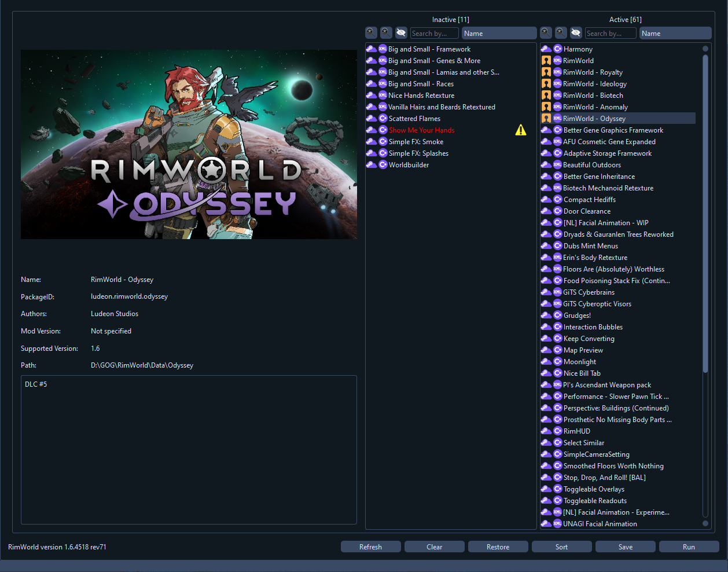Image resolution: width=728 pixels, height=572 pixels.
Task: Click the Save button
Action: tap(625, 547)
